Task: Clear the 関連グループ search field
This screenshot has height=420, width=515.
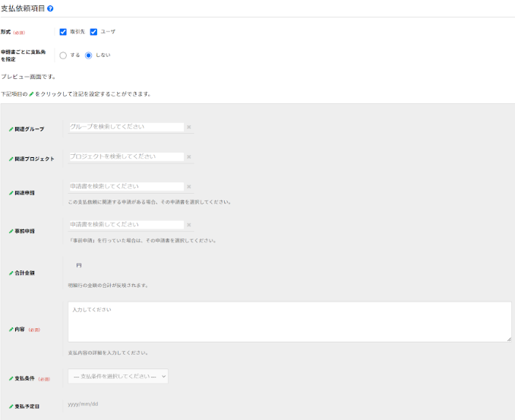Action: click(189, 128)
